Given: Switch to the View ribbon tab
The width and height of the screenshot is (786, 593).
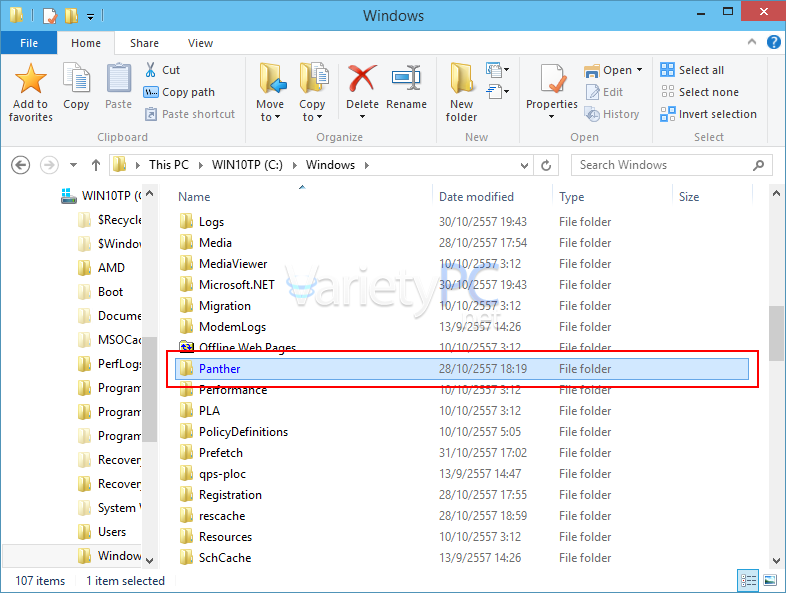Looking at the screenshot, I should (x=201, y=43).
